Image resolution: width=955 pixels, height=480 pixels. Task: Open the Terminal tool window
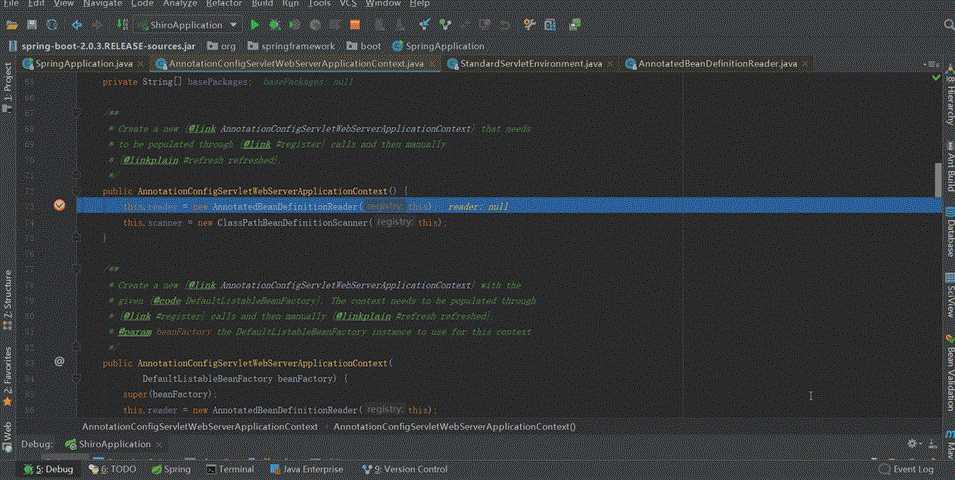coord(230,469)
